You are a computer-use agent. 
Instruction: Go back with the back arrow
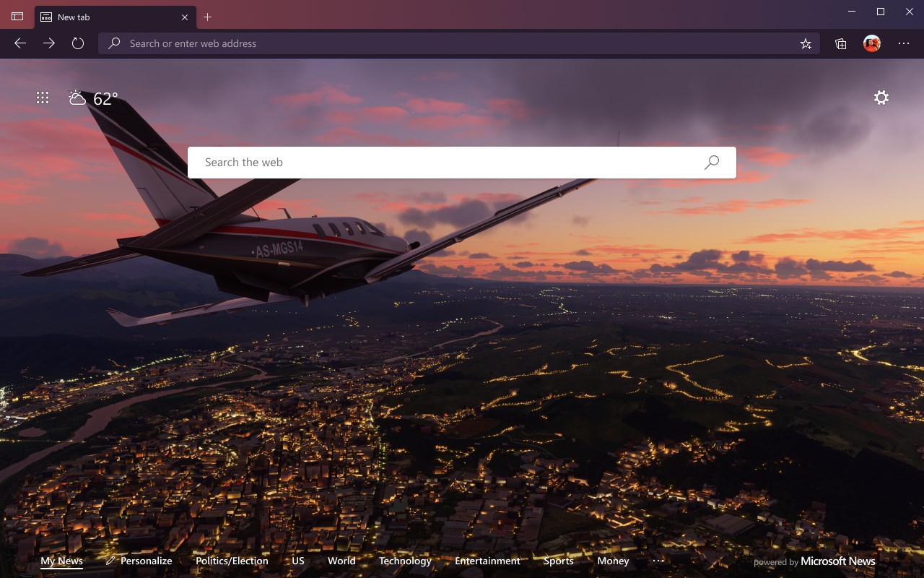coord(20,43)
